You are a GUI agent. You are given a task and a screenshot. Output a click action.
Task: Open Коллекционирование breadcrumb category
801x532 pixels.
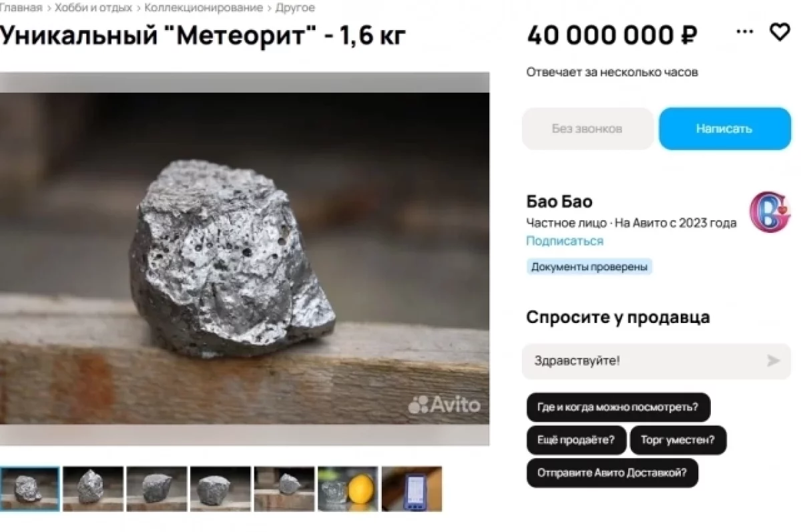(x=204, y=8)
